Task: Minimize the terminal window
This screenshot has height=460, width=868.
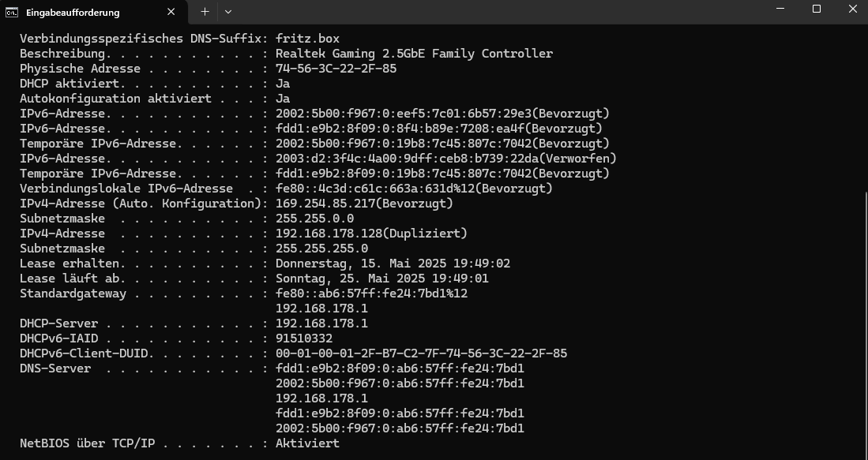Action: coord(780,9)
